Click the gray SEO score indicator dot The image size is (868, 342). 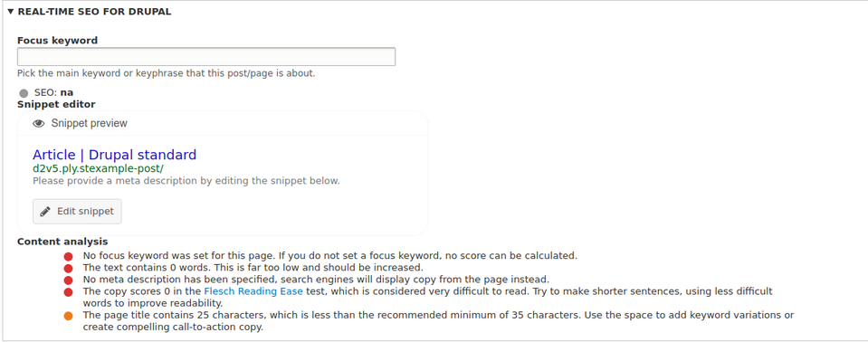(24, 93)
